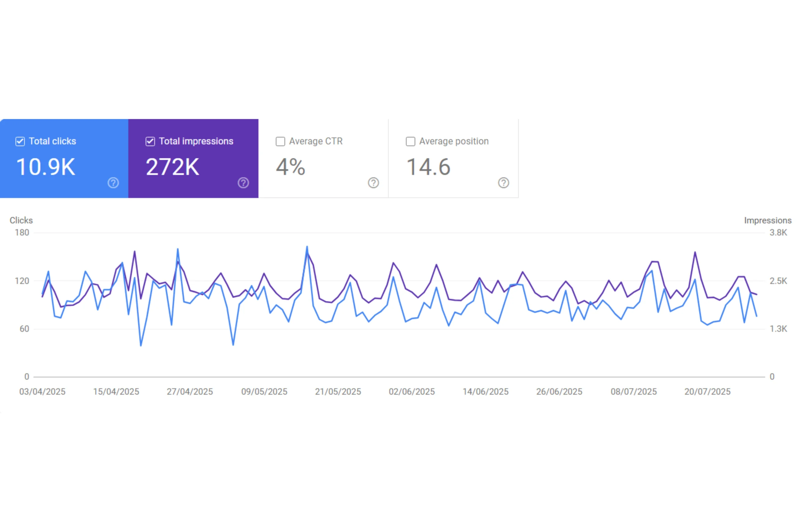Click the 180 clicks axis label
The height and width of the screenshot is (532, 798).
coord(22,233)
